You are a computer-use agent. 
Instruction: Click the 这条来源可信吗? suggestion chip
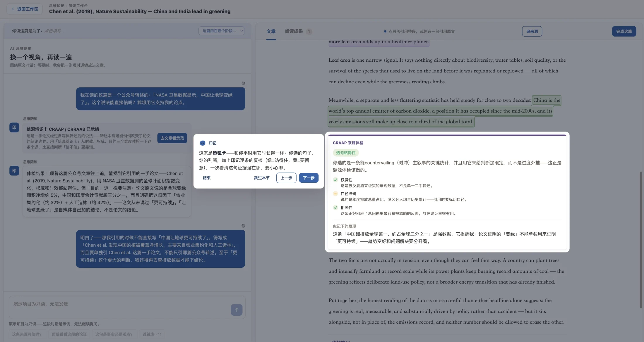(27, 334)
